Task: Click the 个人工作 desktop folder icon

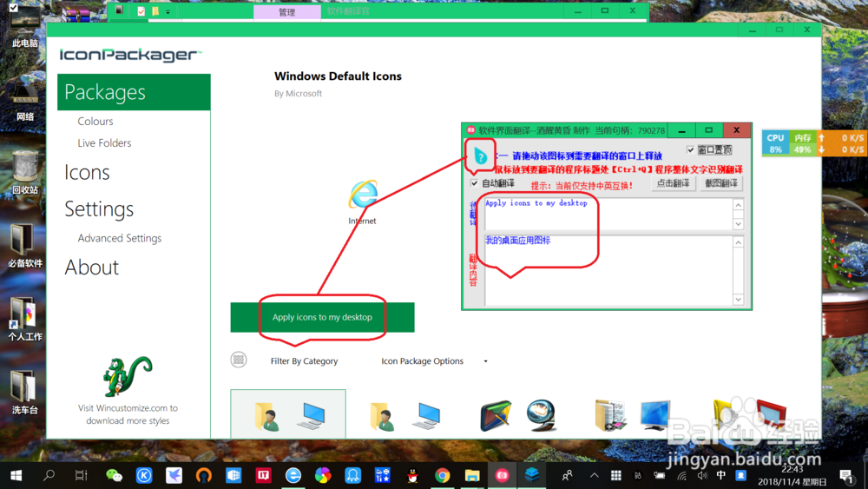Action: (x=25, y=320)
